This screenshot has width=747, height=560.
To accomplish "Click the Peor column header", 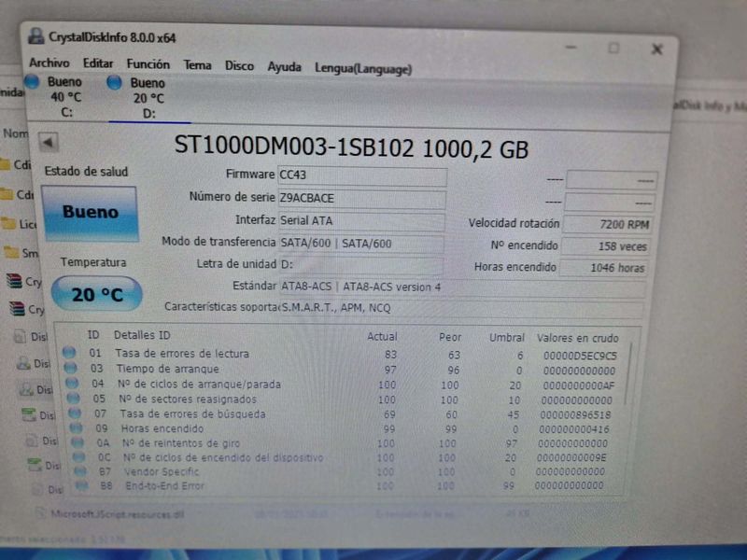I will tap(450, 337).
